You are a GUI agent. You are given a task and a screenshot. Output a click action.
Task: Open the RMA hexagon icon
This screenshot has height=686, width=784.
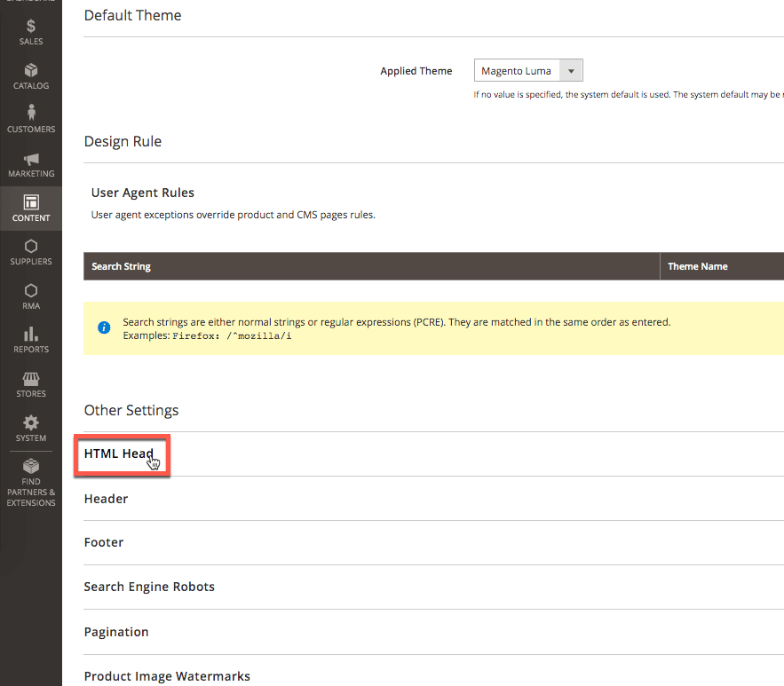point(31,291)
